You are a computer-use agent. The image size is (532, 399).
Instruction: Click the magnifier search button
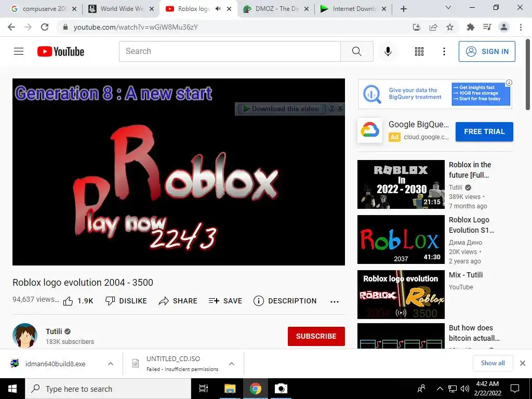[x=356, y=51]
